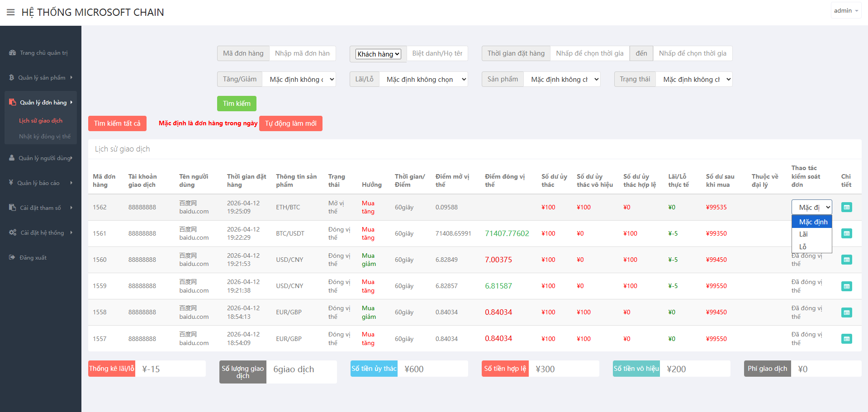Toggle the hamburger sidebar menu icon
Viewport: 868px width, 412px height.
click(x=11, y=12)
